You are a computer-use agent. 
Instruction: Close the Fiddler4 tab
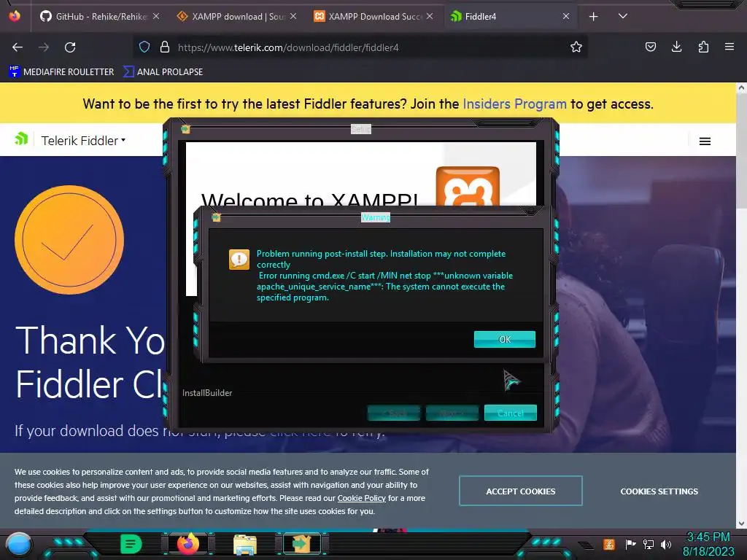point(566,16)
